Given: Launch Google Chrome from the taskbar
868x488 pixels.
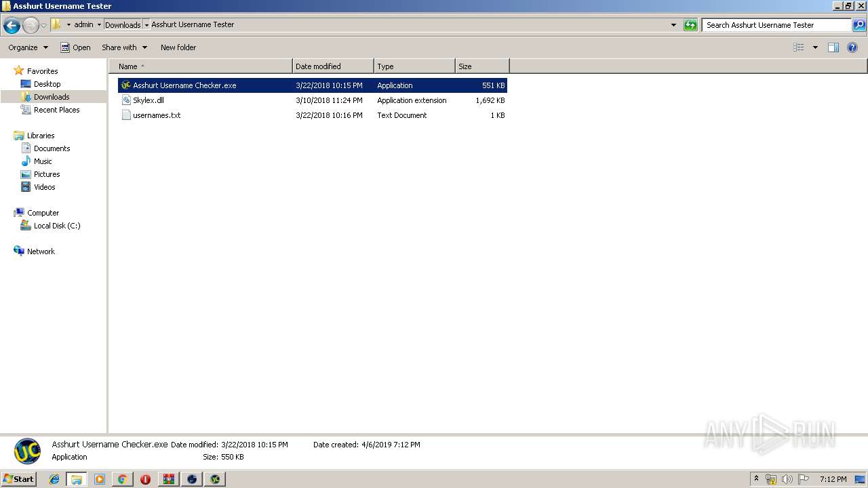Looking at the screenshot, I should click(123, 479).
